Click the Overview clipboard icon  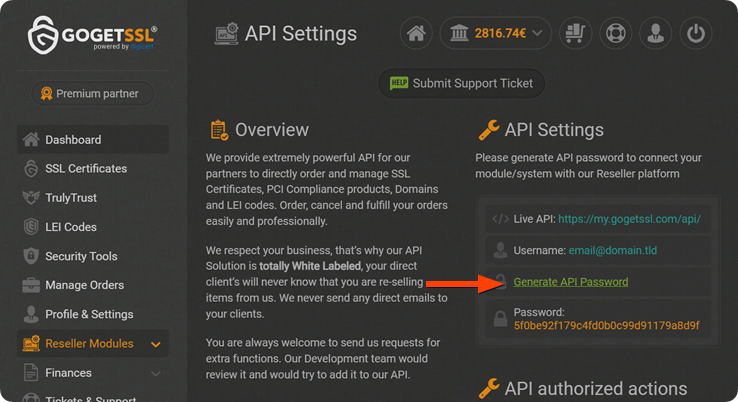(x=219, y=130)
